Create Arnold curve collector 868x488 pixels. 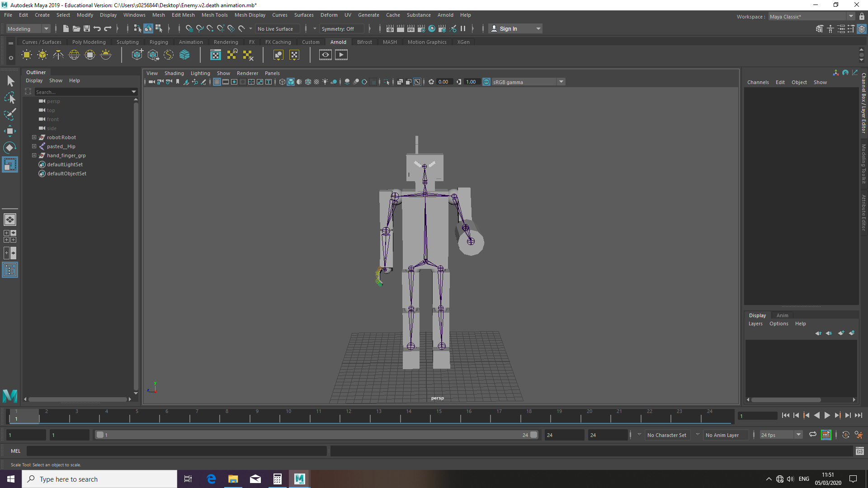(169, 55)
